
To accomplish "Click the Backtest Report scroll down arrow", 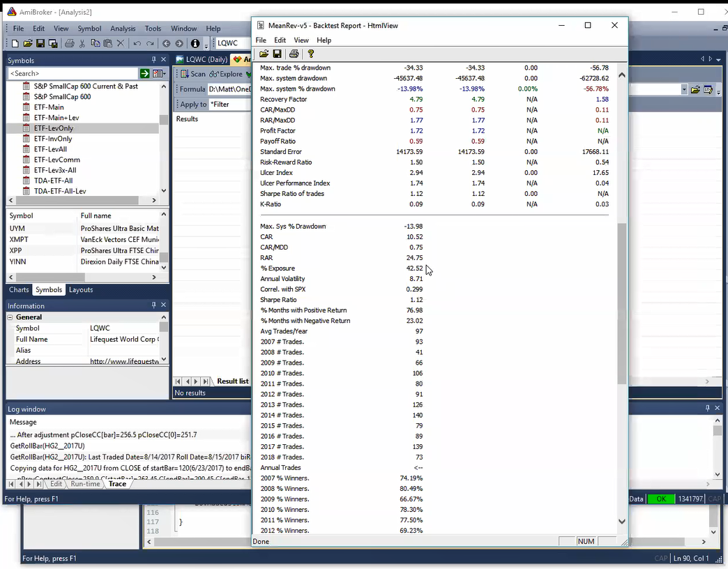I will tap(622, 521).
